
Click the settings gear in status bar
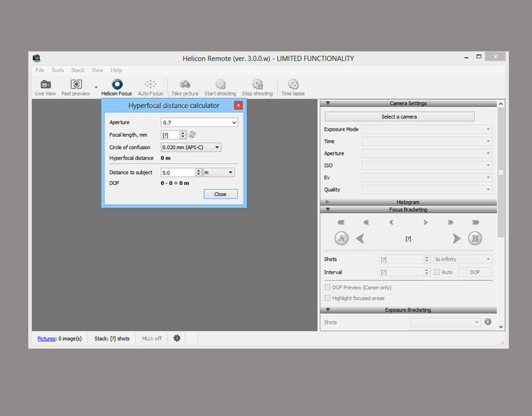point(177,338)
